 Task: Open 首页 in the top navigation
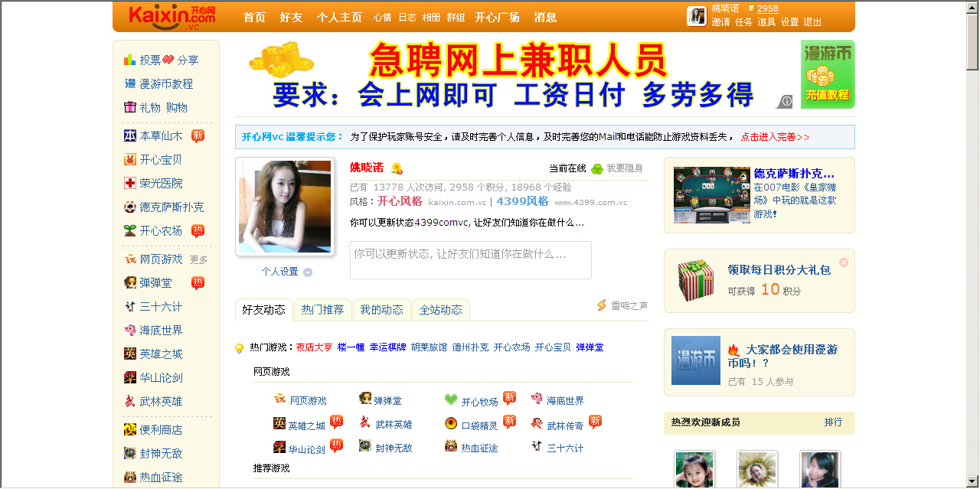tap(254, 18)
